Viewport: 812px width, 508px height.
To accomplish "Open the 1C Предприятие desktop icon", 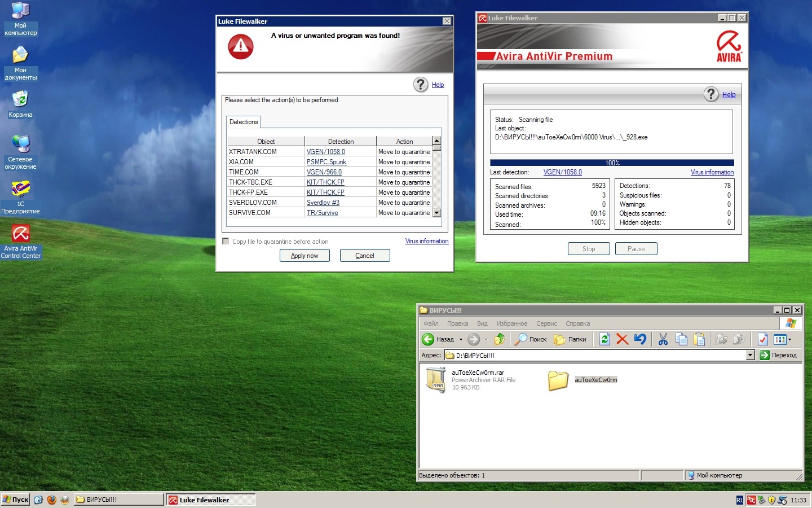I will pyautogui.click(x=21, y=189).
